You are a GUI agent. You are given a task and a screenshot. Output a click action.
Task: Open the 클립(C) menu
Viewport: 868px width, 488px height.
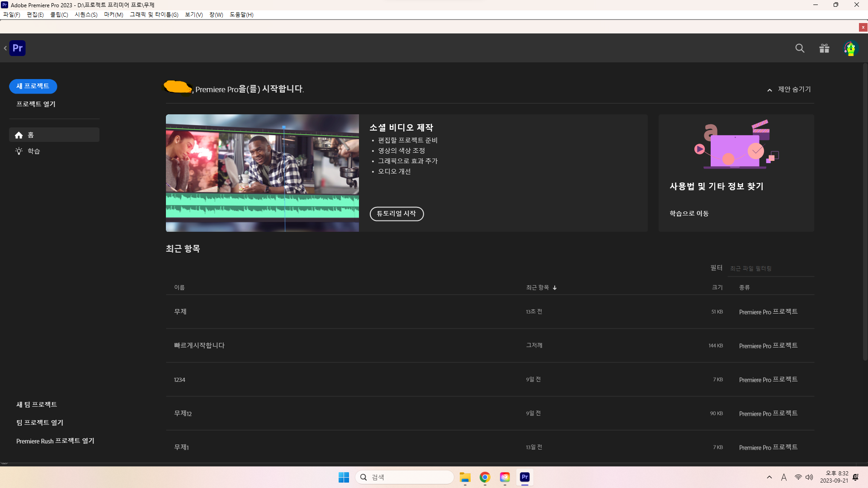pyautogui.click(x=59, y=15)
